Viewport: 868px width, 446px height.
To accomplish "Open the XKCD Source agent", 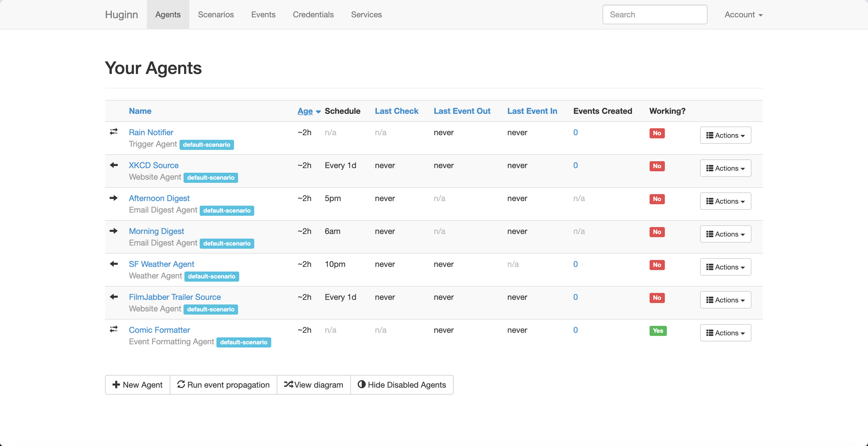I will [154, 165].
